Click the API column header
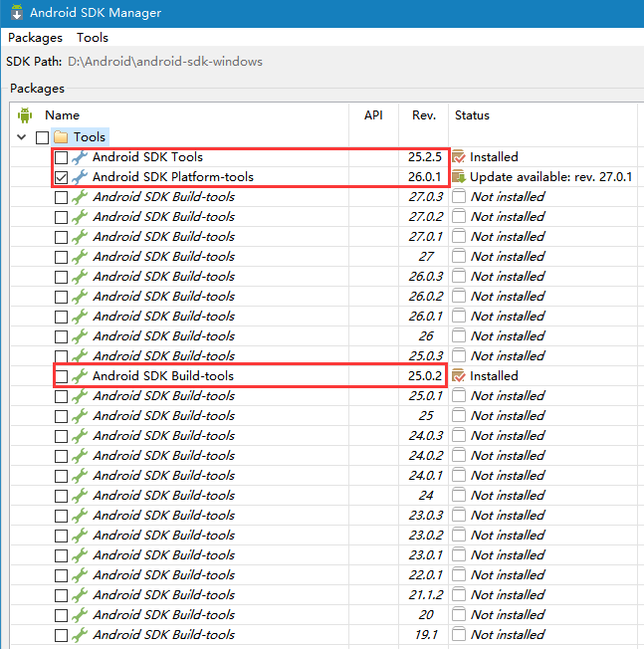 373,115
